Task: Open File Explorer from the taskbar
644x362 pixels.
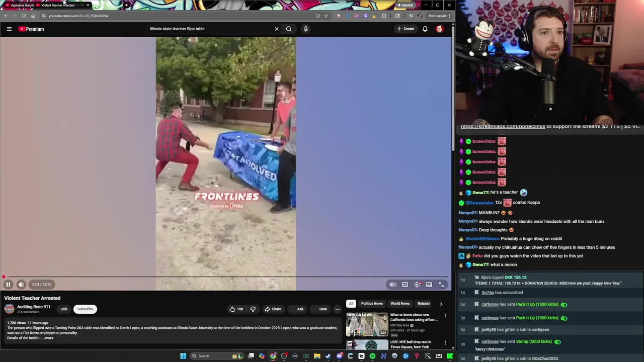Action: 317,356
